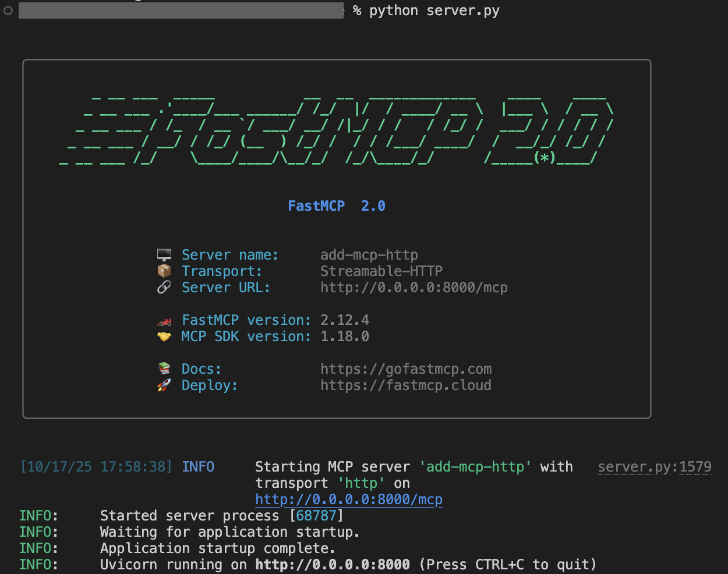Open the https://fastmcp.cloud deploy URL
Screen dimensions: 728x574
pyautogui.click(x=406, y=385)
